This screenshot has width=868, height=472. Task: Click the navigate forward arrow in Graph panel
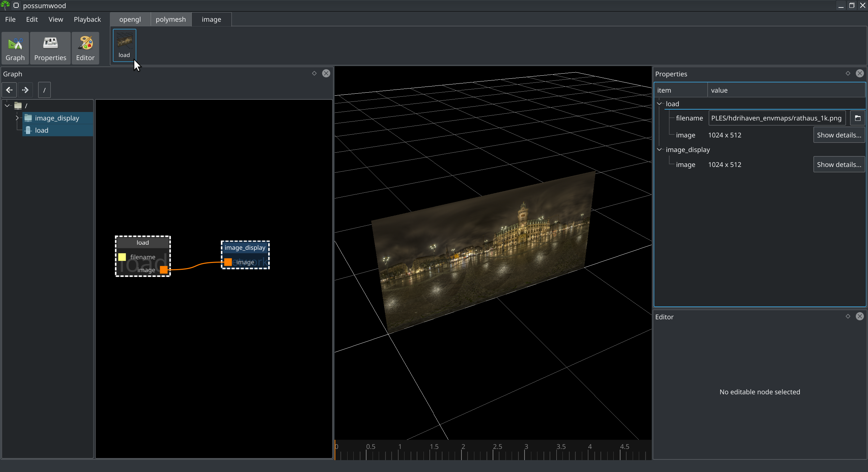tap(25, 90)
